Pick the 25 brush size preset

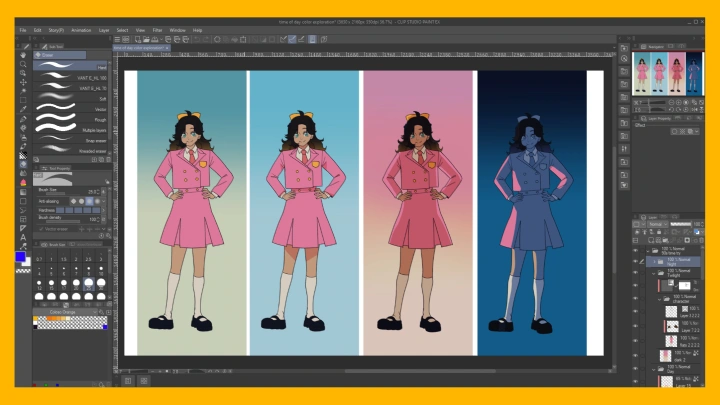(x=89, y=284)
